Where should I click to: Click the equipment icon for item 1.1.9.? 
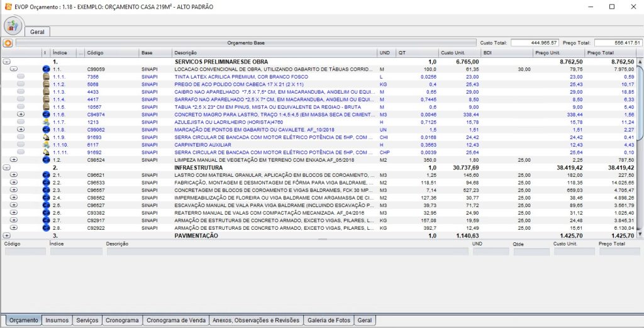(45, 137)
